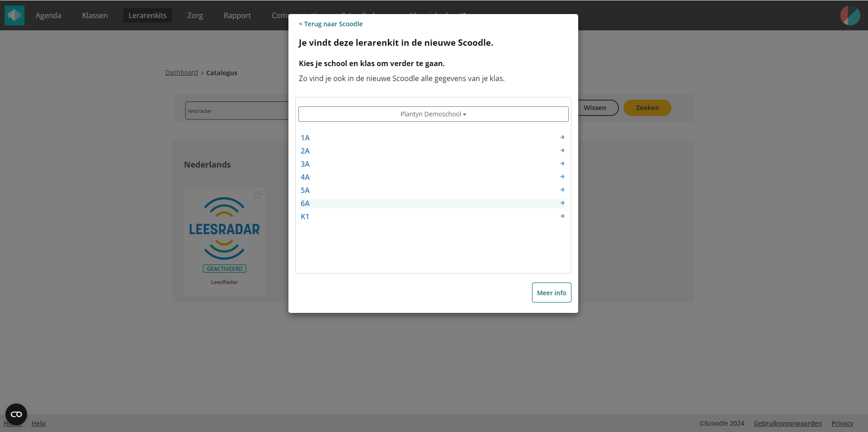Screen dimensions: 868x432
Task: Open the Rapport menu item
Action: (x=237, y=15)
